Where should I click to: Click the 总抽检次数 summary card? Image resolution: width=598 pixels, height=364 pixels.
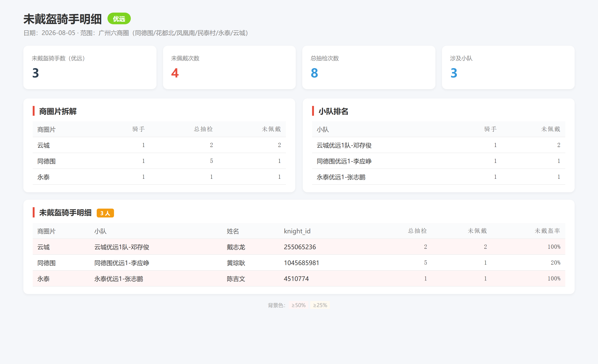pos(369,67)
